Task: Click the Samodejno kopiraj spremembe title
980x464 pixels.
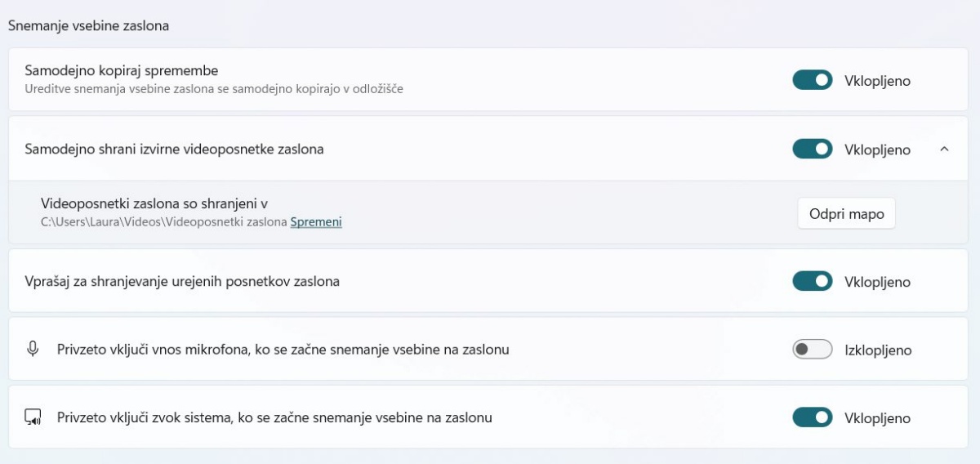Action: tap(122, 71)
